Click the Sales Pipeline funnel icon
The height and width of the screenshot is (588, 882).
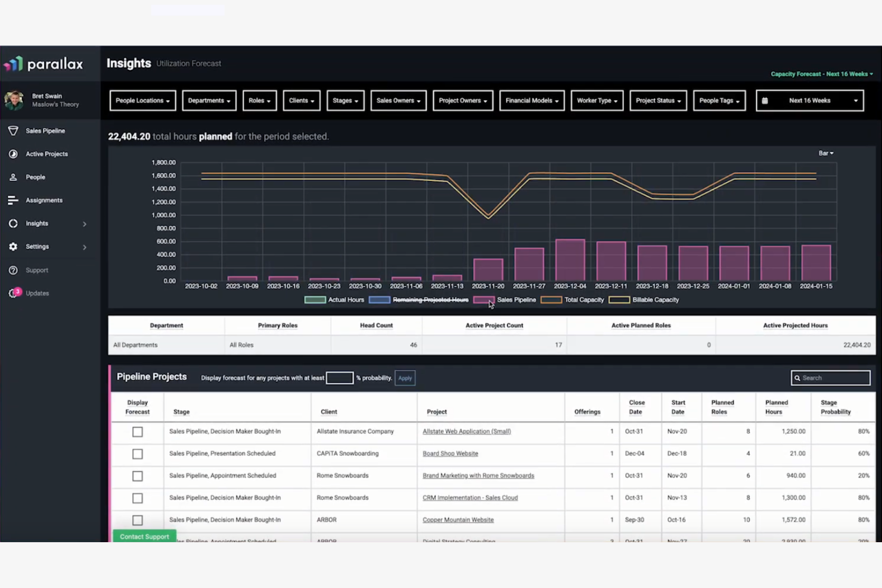click(13, 130)
